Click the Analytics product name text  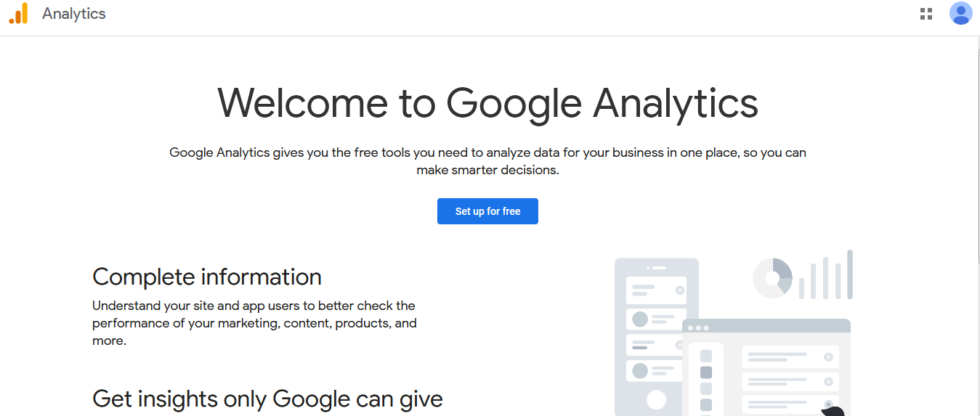pyautogui.click(x=74, y=14)
